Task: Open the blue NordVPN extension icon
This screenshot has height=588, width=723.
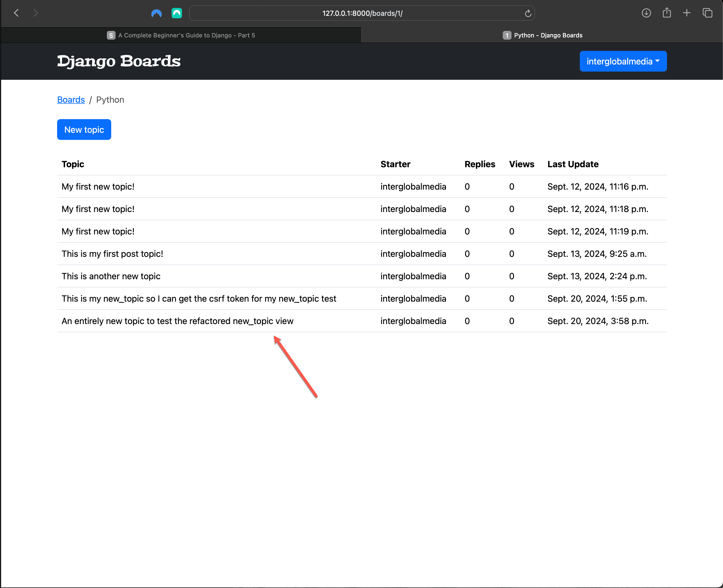Action: click(x=157, y=13)
